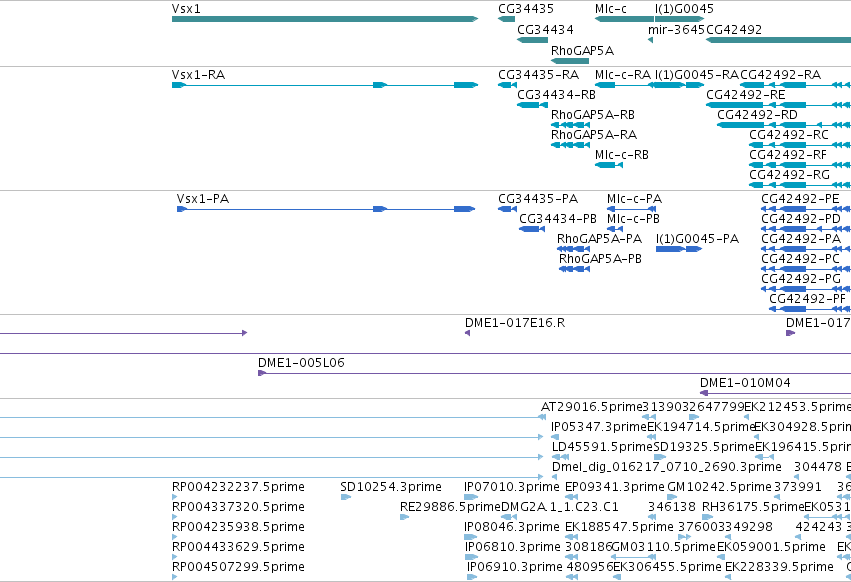Select the CG34434-PB protein feature

pos(532,229)
